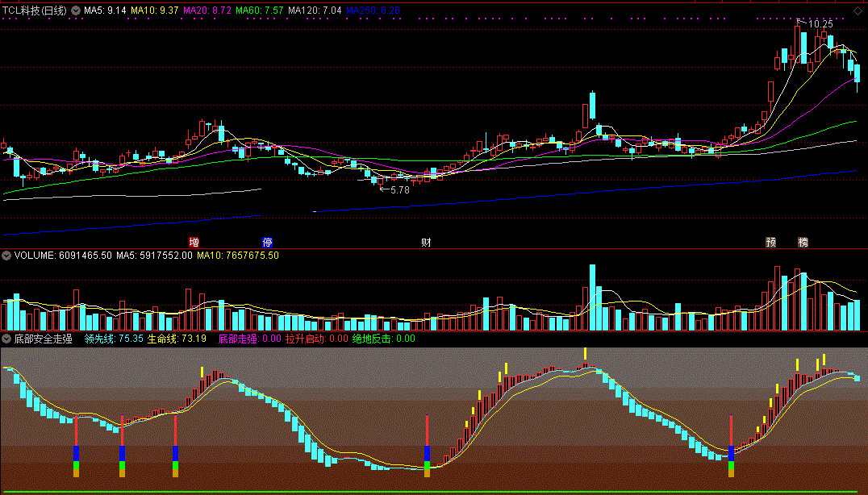868x495 pixels.
Task: Open the 底部安全走强 indicator menu arrow
Action: click(x=6, y=339)
